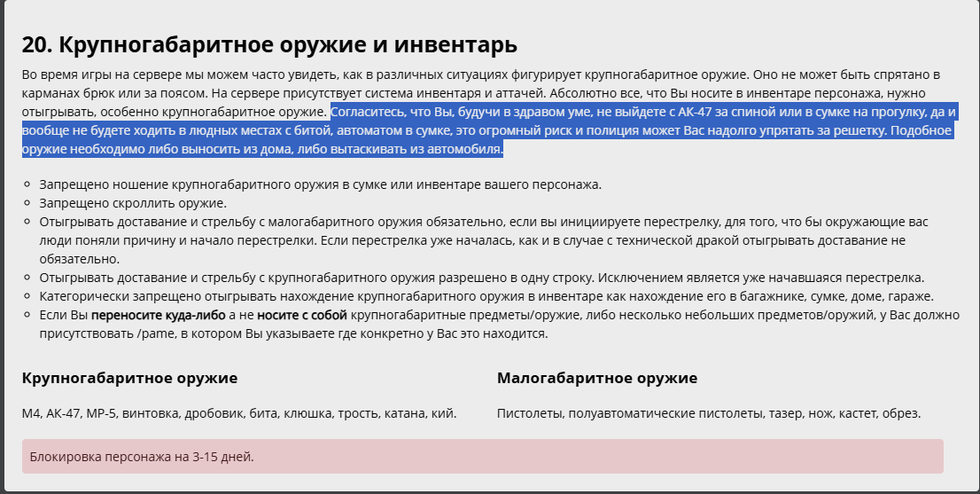The image size is (980, 494).
Task: Click the red "Блокировка персонажа на 3-15 дней" box
Action: [x=482, y=457]
